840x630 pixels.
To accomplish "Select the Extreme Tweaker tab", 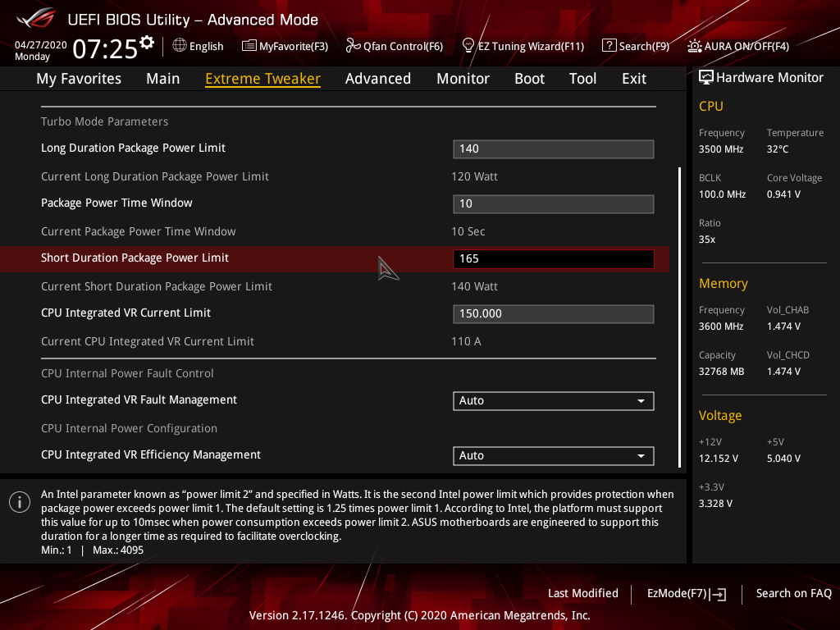I will [263, 79].
